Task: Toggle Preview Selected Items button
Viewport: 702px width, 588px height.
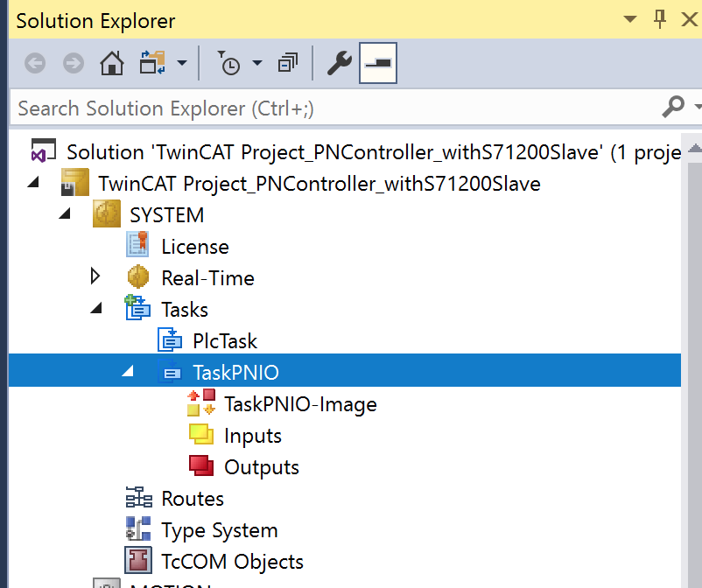Action: 378,63
